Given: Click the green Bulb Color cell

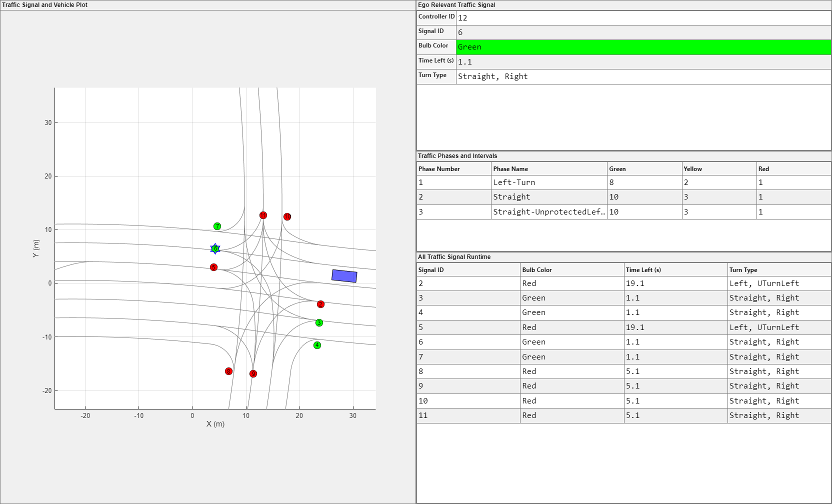Looking at the screenshot, I should 643,47.
